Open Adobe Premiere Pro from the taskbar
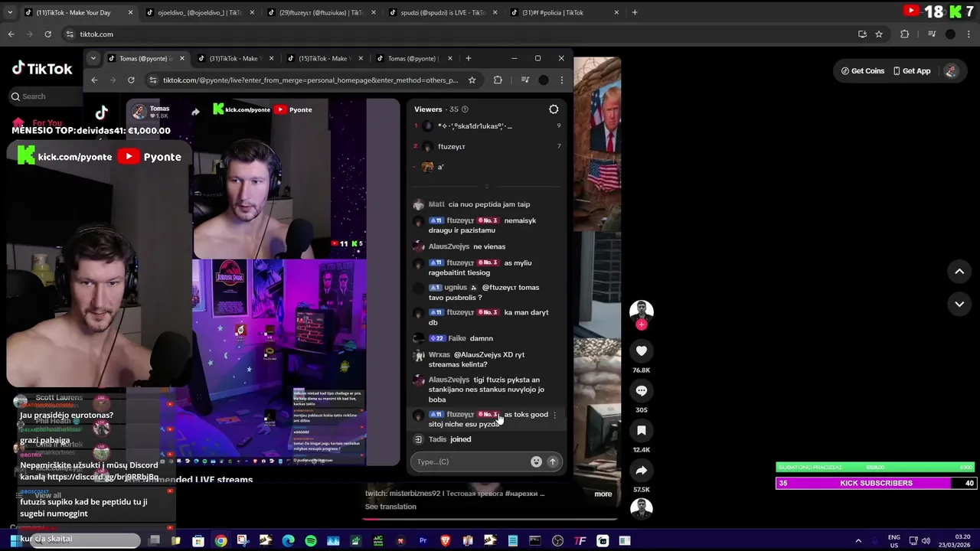This screenshot has width=980, height=551. (x=423, y=541)
